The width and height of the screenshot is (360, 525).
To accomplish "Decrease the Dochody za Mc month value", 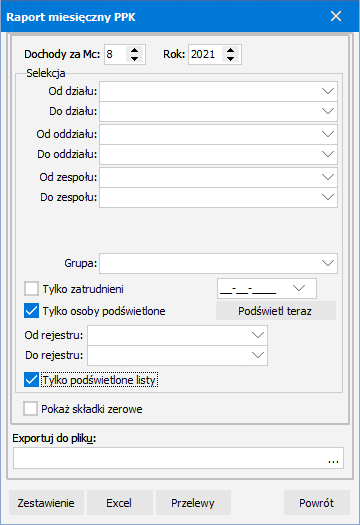I will tap(135, 58).
